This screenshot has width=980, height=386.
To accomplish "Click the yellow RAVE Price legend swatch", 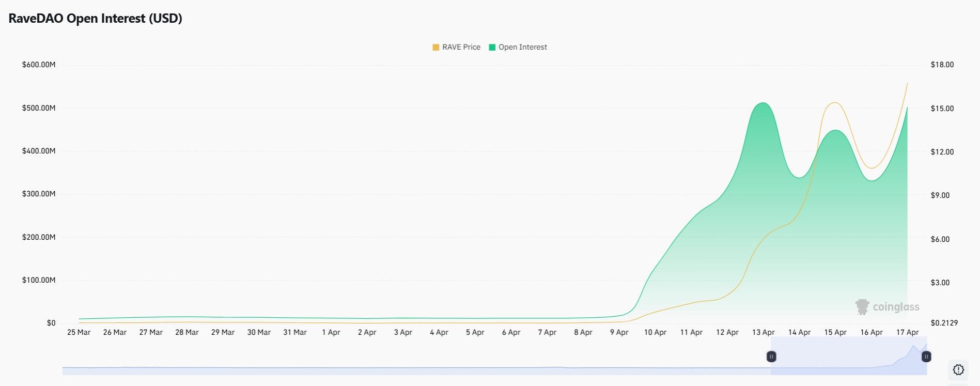I will pos(435,47).
